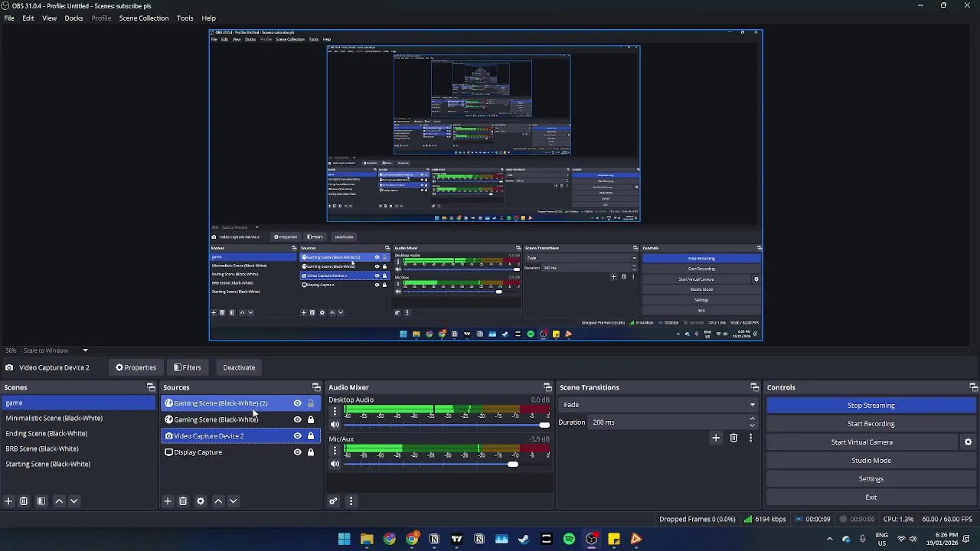Open the Fade transition dropdown
The image size is (980, 551).
pos(658,405)
